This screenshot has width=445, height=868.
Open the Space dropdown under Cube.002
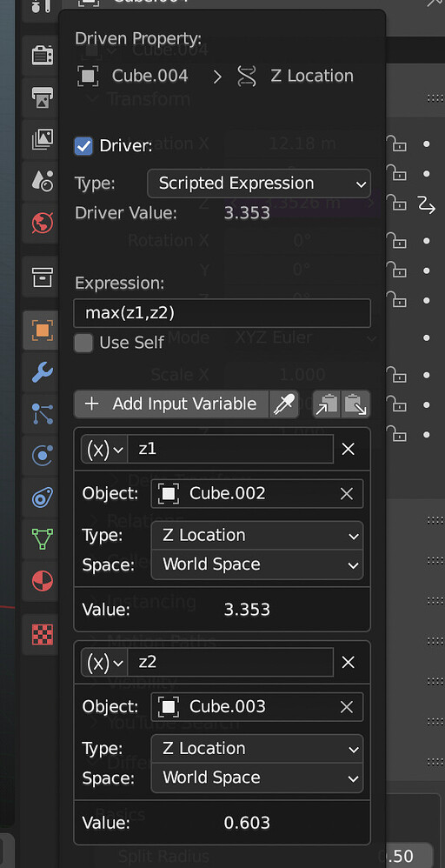click(x=256, y=564)
